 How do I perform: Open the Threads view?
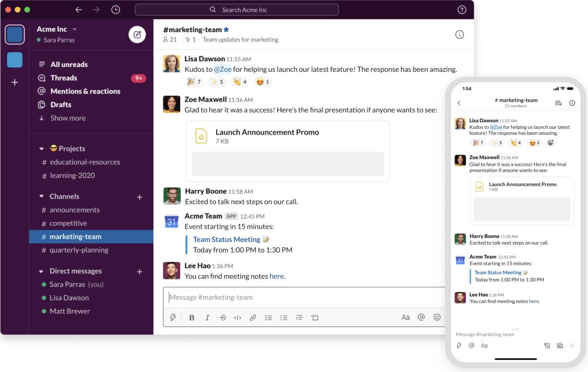click(x=64, y=78)
